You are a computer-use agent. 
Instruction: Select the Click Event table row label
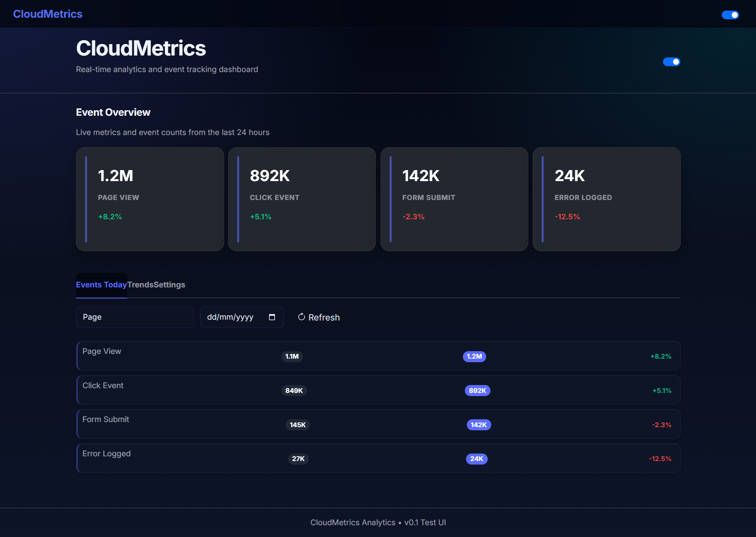tap(103, 385)
